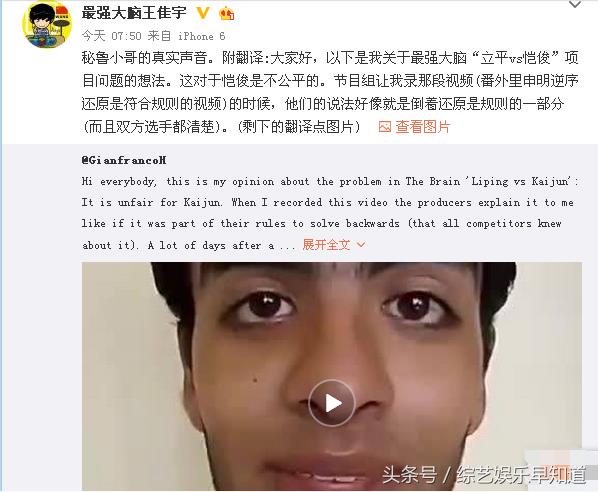Click the 综艺娱乐早知道 watermark text
This screenshot has height=492, width=598.
(521, 475)
